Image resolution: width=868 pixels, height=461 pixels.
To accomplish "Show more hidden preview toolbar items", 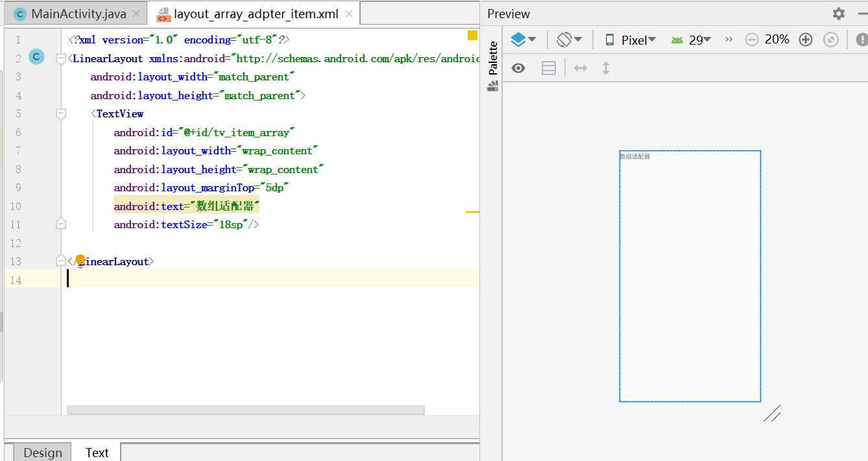I will tap(729, 40).
